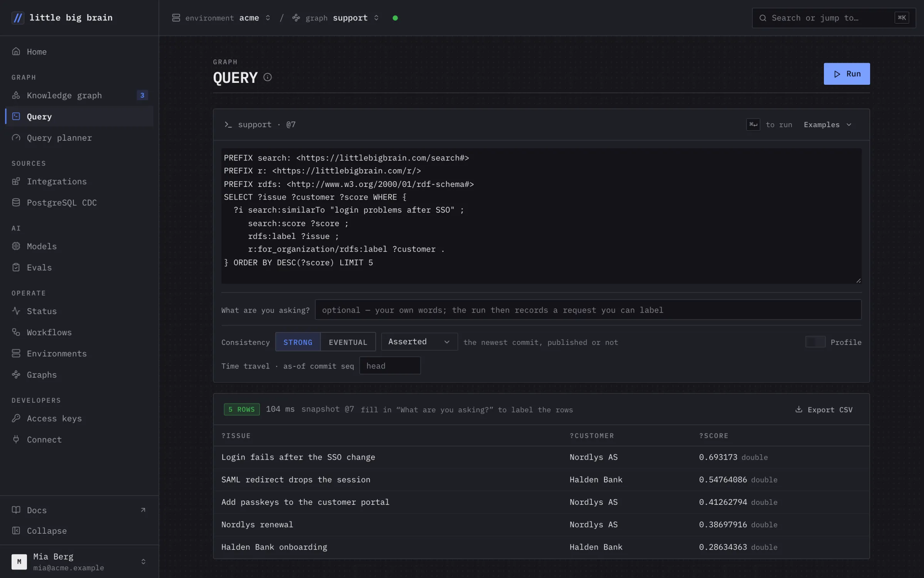Viewport: 924px width, 578px height.
Task: Click the Access keys key icon
Action: pos(16,418)
